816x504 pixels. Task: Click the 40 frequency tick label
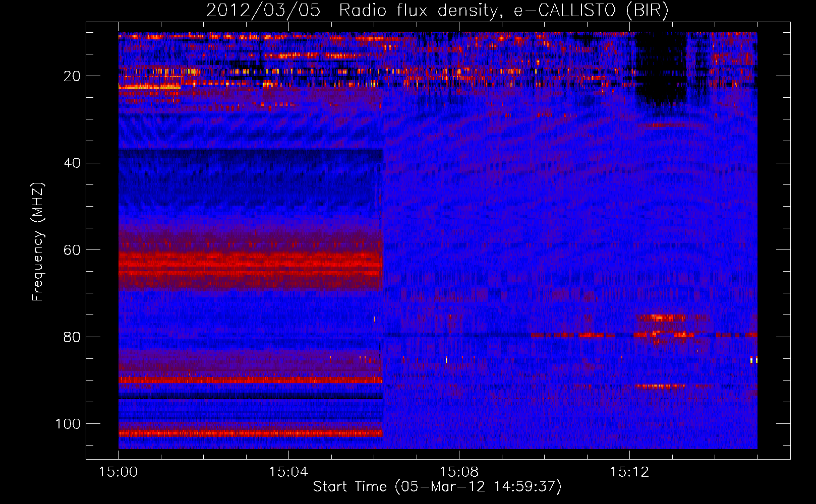(x=72, y=163)
